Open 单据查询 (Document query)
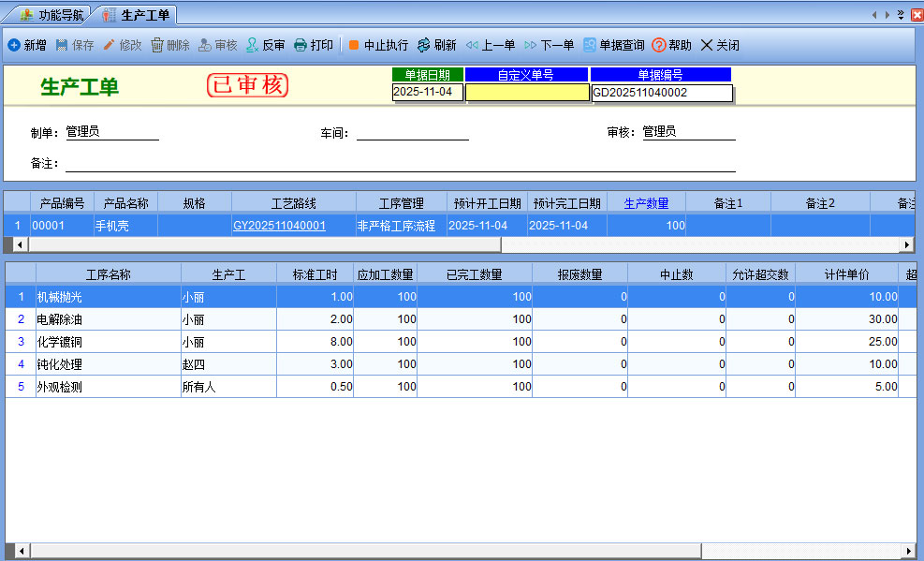 coord(590,45)
